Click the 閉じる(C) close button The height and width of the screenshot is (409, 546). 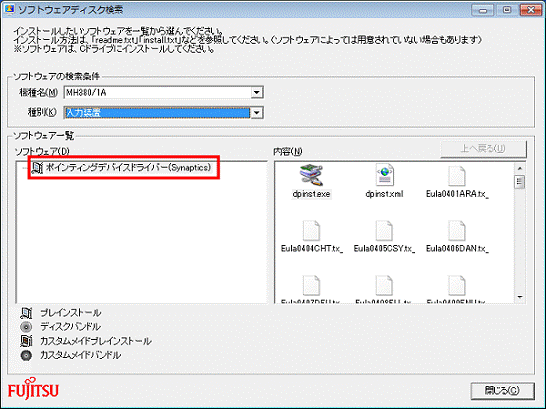(502, 391)
